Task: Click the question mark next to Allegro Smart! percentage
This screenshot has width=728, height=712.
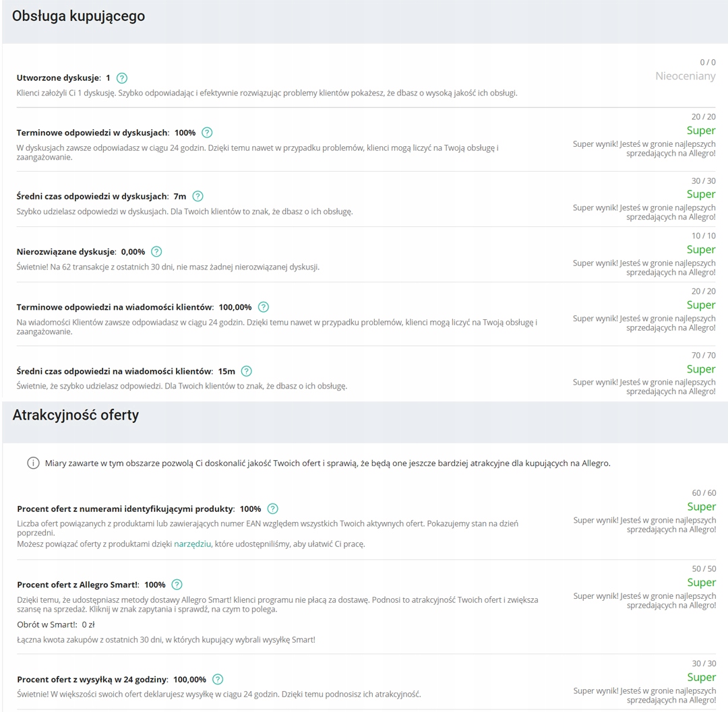Action: 177,585
